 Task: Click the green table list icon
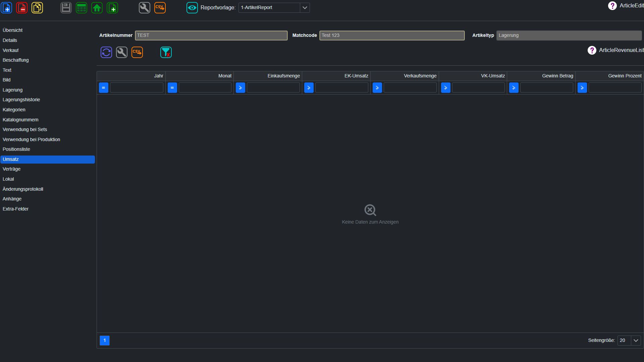tap(82, 8)
